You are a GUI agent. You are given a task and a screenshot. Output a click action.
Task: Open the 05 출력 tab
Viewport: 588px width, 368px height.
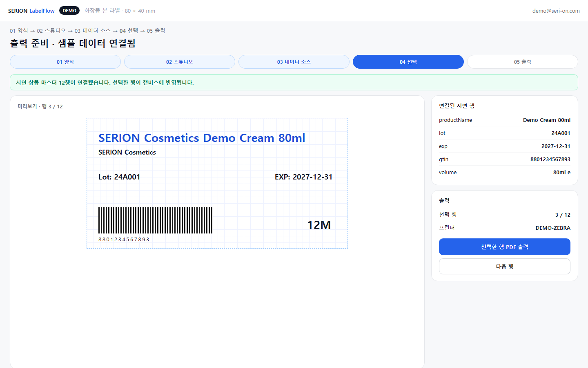tap(523, 62)
